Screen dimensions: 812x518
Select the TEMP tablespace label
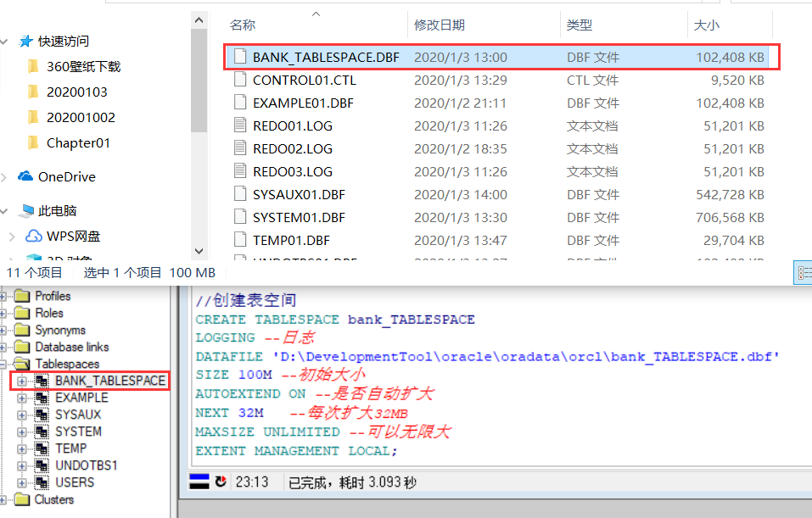point(71,448)
